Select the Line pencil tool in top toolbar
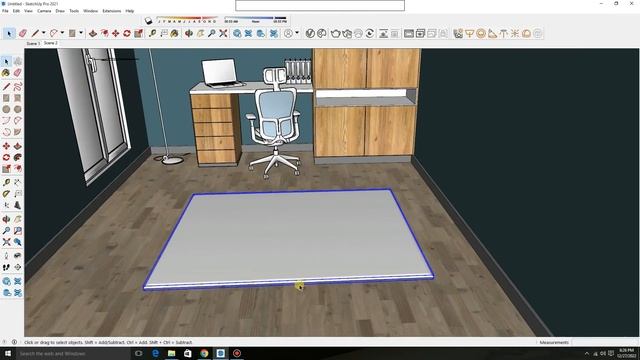640x360 pixels. [35, 33]
